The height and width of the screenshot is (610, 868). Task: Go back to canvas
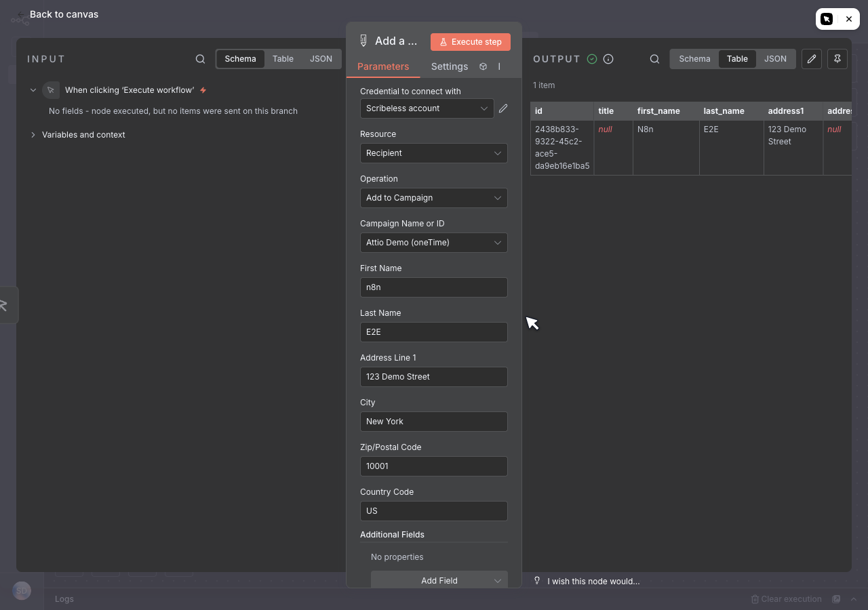point(58,14)
